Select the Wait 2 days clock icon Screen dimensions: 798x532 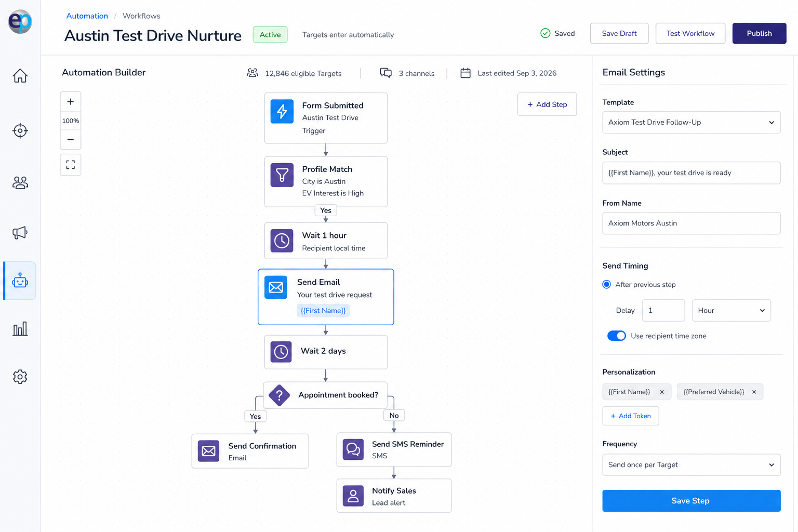click(281, 352)
